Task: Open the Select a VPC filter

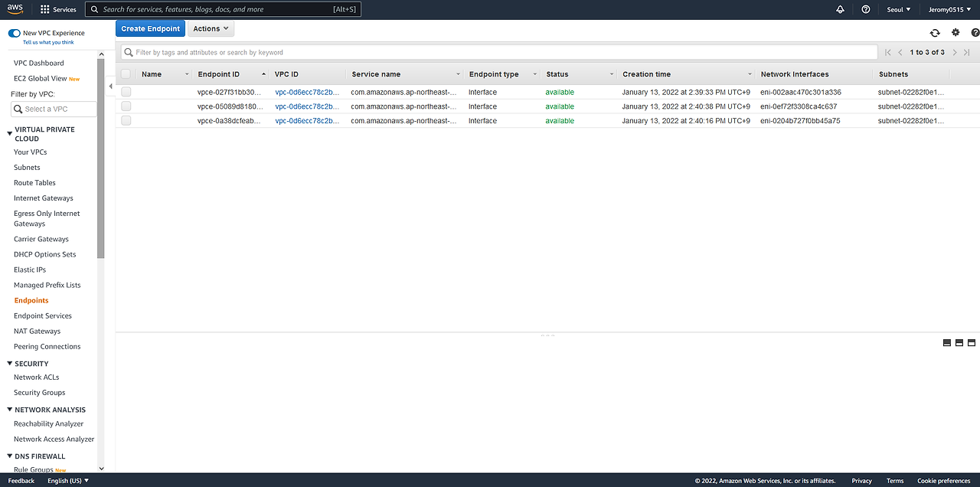Action: click(x=55, y=109)
